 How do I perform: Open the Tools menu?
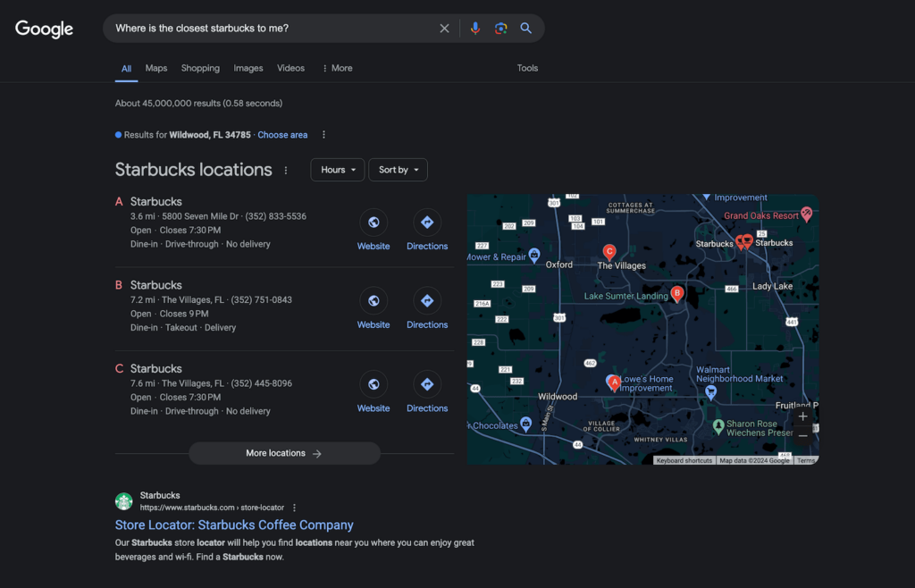[x=527, y=68]
